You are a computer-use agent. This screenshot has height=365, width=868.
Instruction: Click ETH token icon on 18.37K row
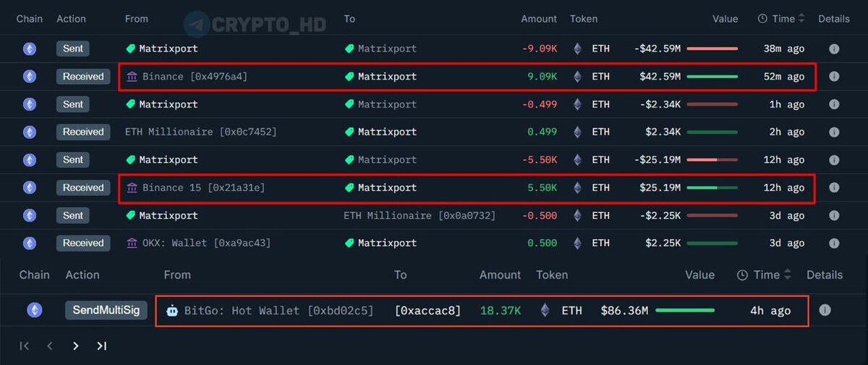pyautogui.click(x=545, y=310)
